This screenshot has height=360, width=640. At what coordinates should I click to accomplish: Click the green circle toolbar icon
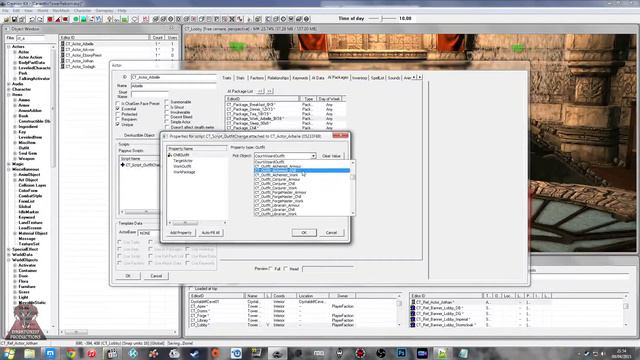pos(76,19)
